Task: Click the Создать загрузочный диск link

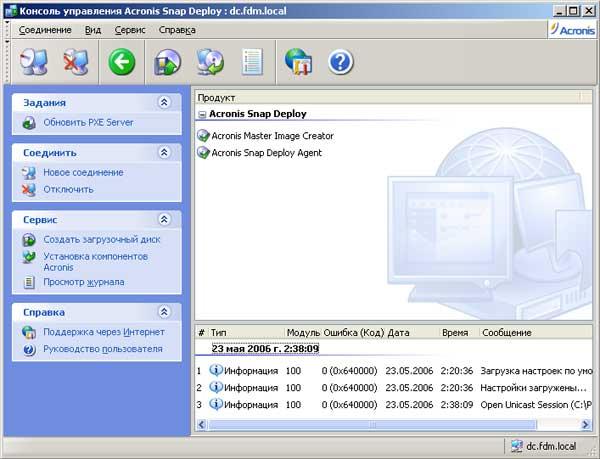Action: click(x=102, y=240)
